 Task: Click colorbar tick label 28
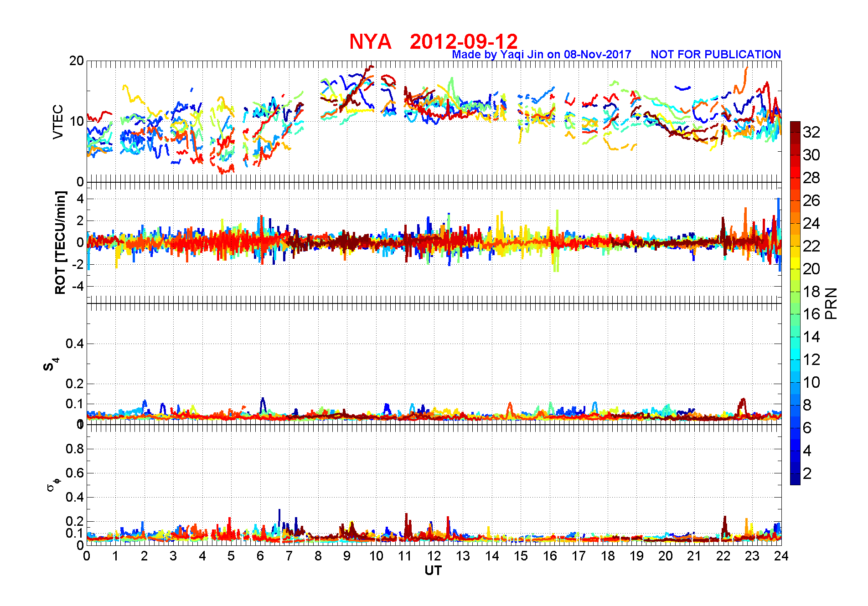tap(811, 178)
